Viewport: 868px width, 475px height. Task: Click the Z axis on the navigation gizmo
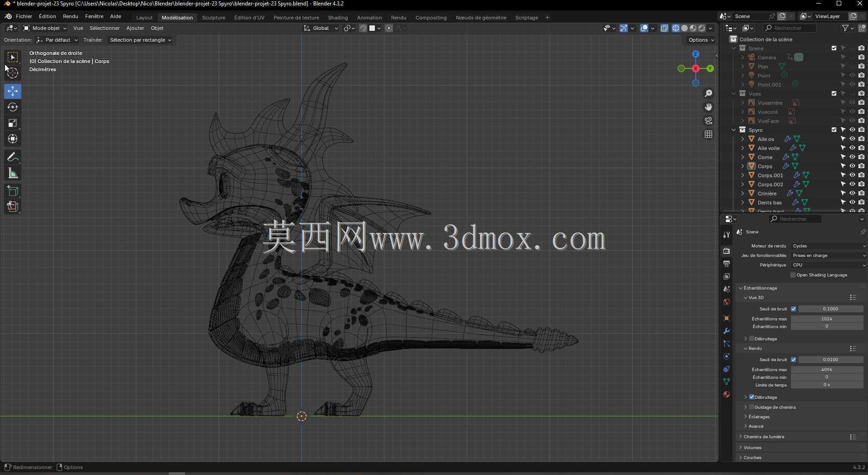pos(695,54)
